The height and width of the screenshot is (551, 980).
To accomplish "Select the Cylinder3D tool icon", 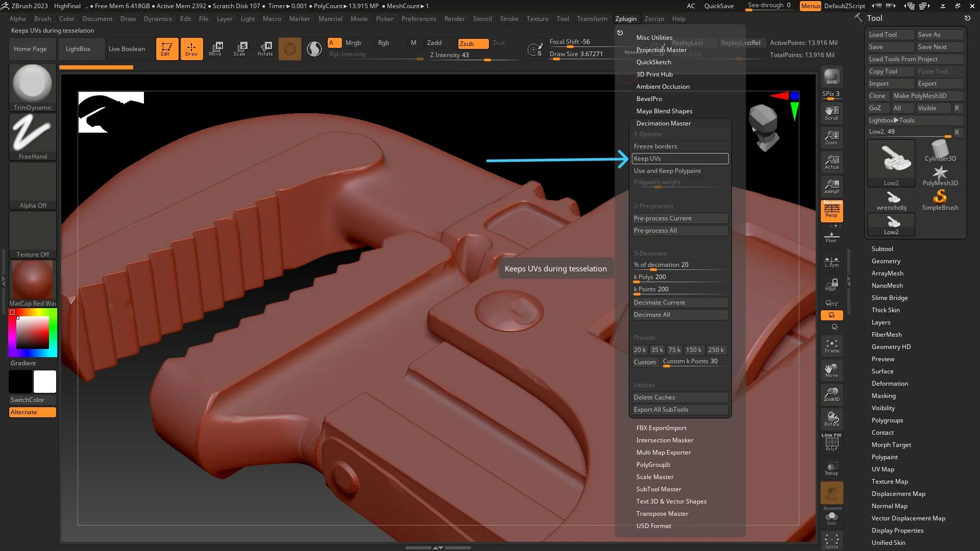I will coord(940,151).
